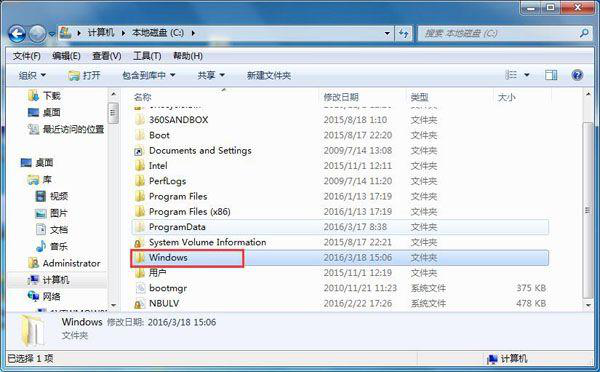Open the 文档 library

(52, 230)
